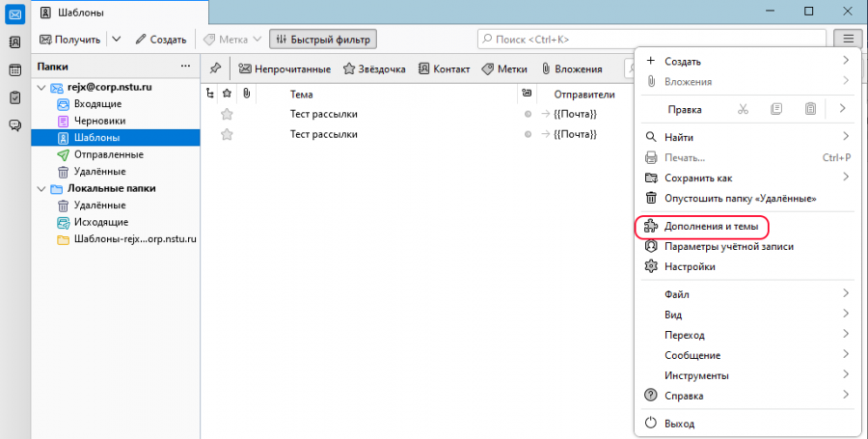Click the star column header icon
Image resolution: width=868 pixels, height=439 pixels.
(227, 95)
